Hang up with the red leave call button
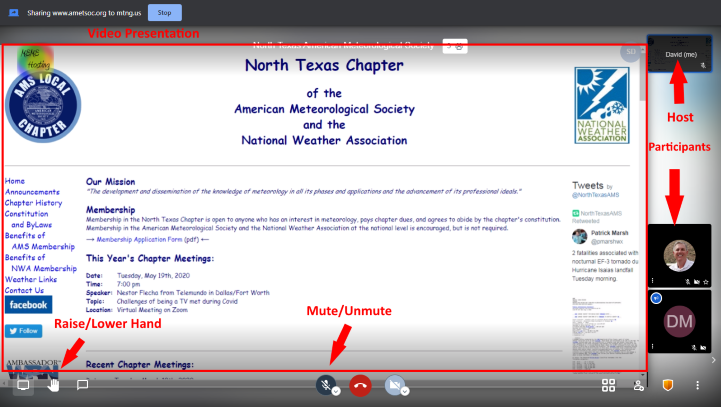Image resolution: width=721 pixels, height=407 pixels. click(x=360, y=385)
